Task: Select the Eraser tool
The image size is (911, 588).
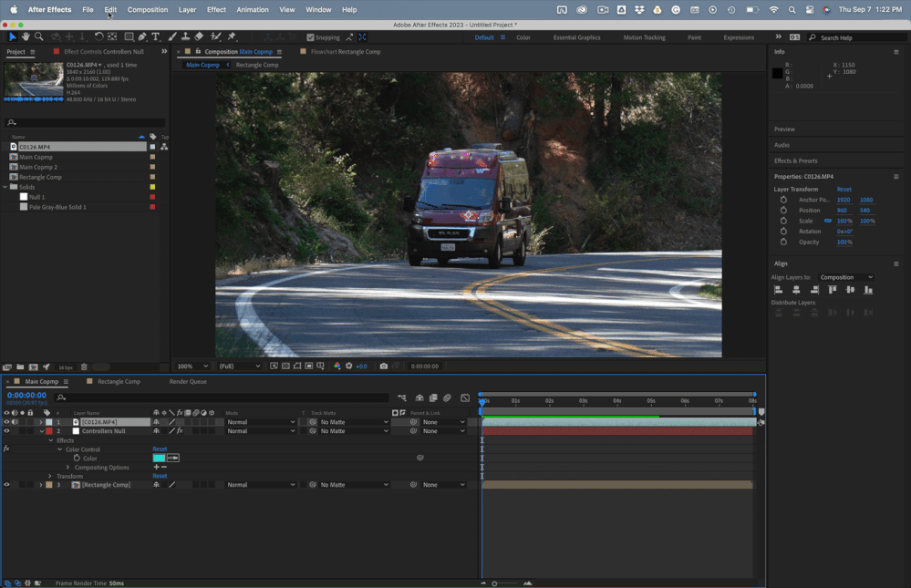Action: point(199,37)
